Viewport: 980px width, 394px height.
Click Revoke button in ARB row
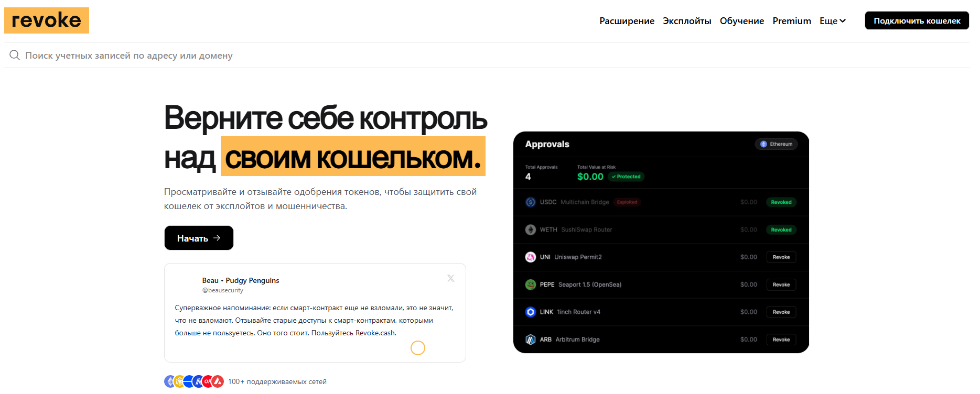pyautogui.click(x=781, y=340)
